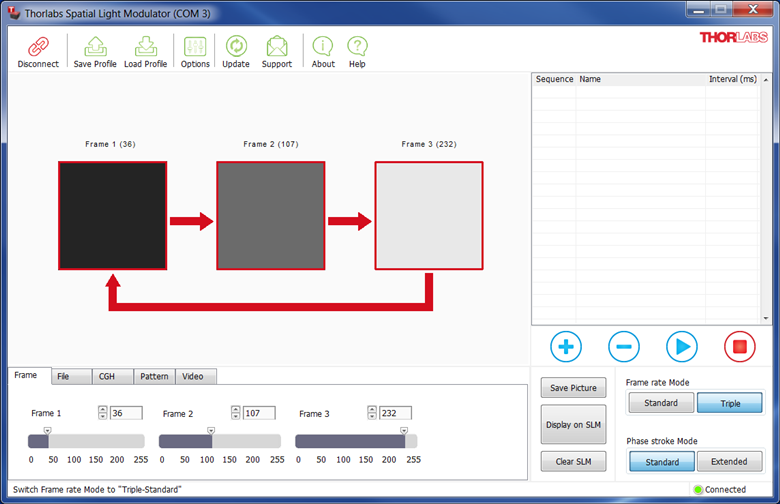This screenshot has width=780, height=504.
Task: Click the Frame 1 slider handle
Action: pyautogui.click(x=47, y=431)
